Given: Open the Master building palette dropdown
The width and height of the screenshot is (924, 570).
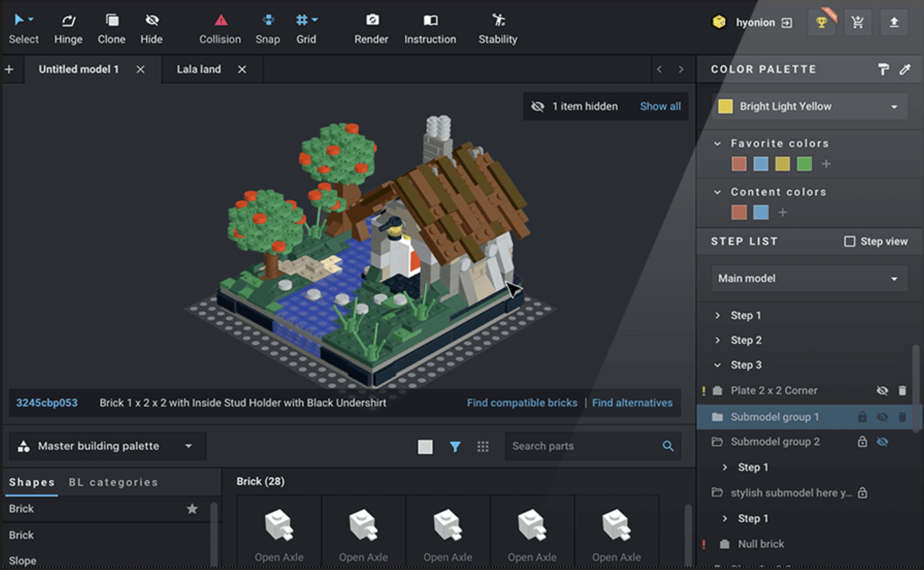Looking at the screenshot, I should (x=107, y=446).
